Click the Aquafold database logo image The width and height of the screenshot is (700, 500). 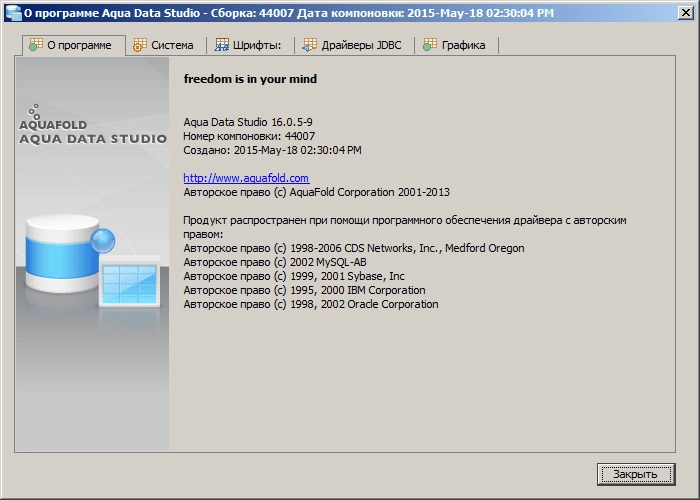[x=93, y=261]
